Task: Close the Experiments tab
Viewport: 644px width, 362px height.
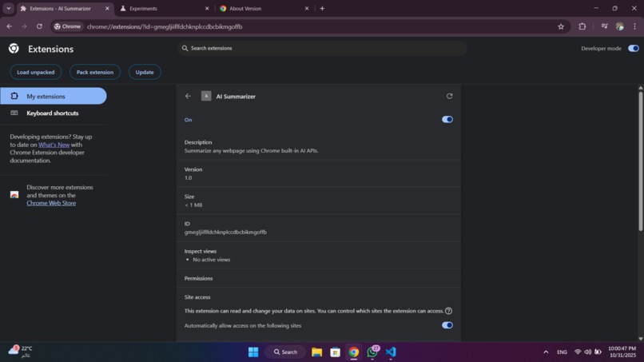Action: pos(207,8)
